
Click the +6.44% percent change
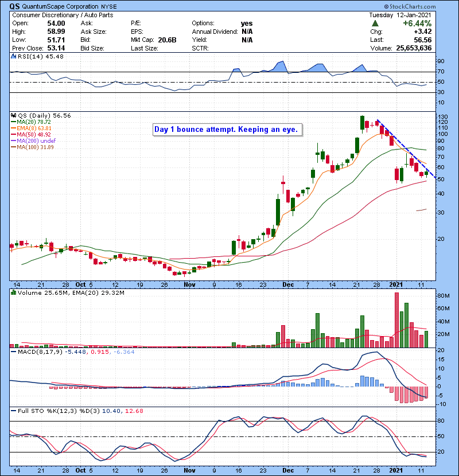point(417,24)
